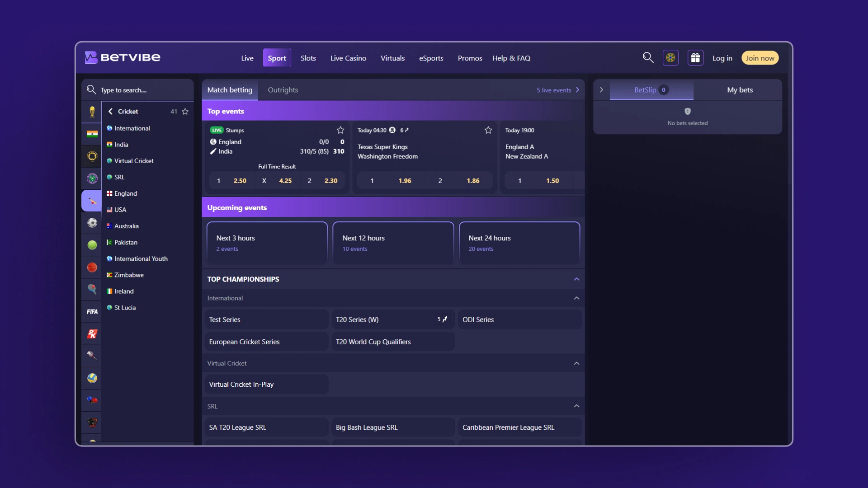Go back using the arrow beside Cricket
Screen dimensions: 868x488
(110, 111)
